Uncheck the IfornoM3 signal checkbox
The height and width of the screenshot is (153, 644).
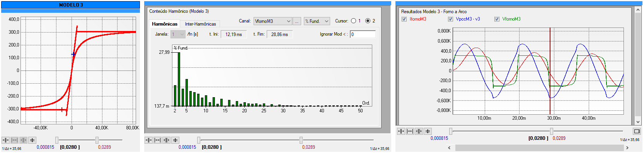click(x=404, y=19)
